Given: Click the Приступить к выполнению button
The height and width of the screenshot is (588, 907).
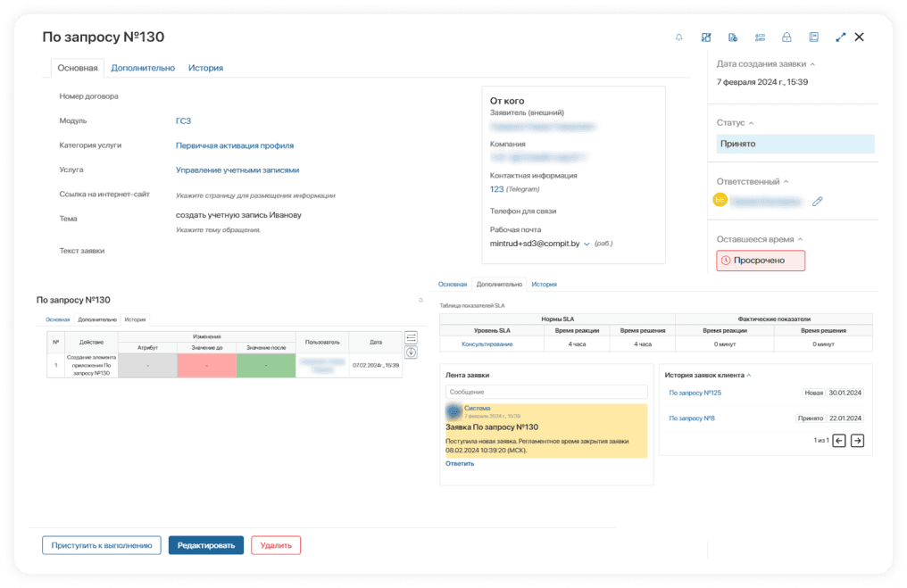Looking at the screenshot, I should coord(102,545).
